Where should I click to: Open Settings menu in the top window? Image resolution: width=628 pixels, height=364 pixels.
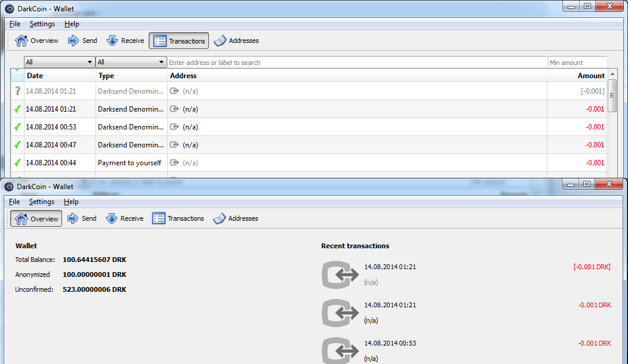[x=42, y=24]
